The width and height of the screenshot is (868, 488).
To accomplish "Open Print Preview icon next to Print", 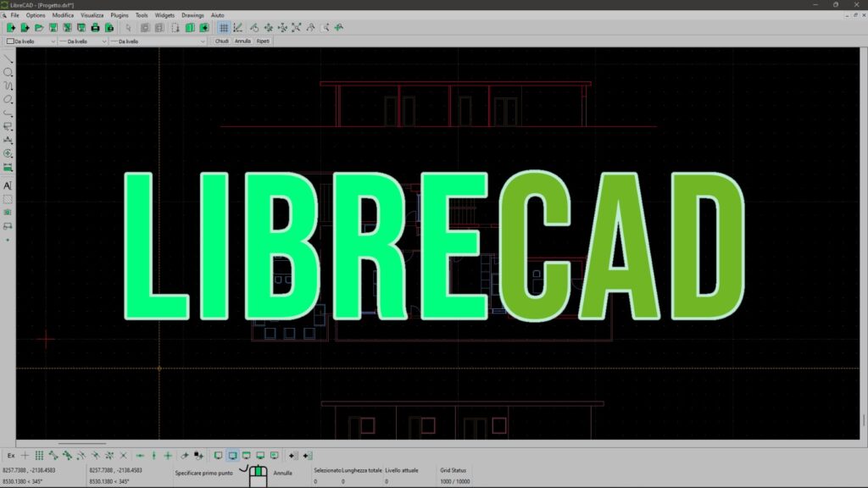I will pyautogui.click(x=109, y=28).
